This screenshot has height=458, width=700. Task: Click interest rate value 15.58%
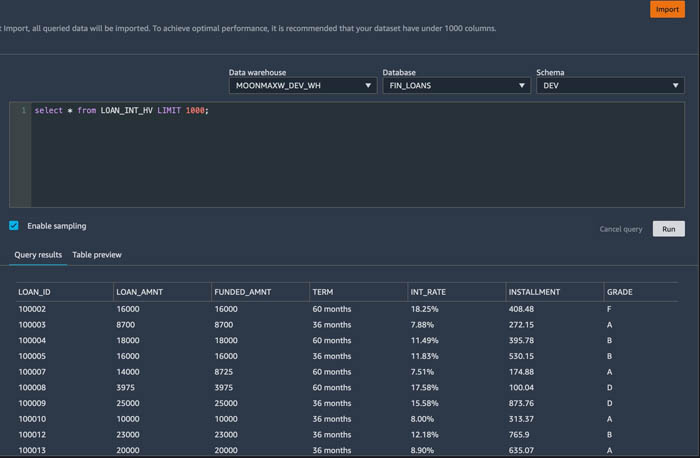pos(424,403)
